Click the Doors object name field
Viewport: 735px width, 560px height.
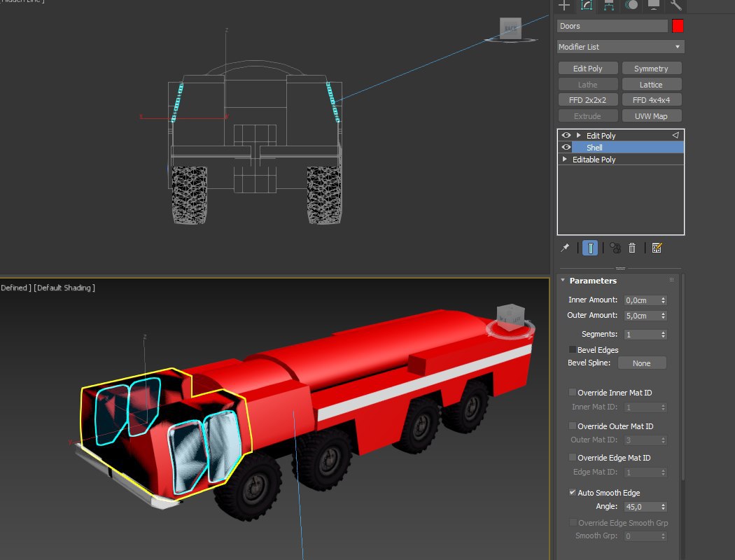612,26
